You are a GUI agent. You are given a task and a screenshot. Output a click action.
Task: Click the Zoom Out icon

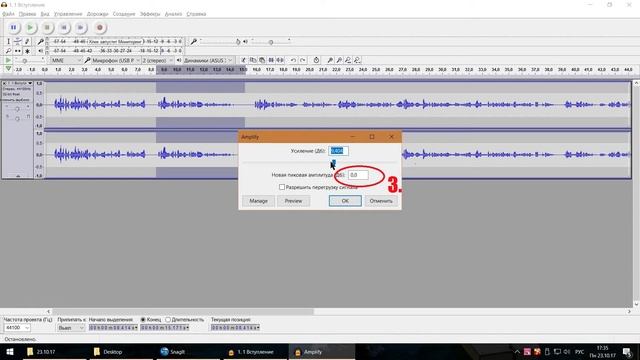pos(339,60)
